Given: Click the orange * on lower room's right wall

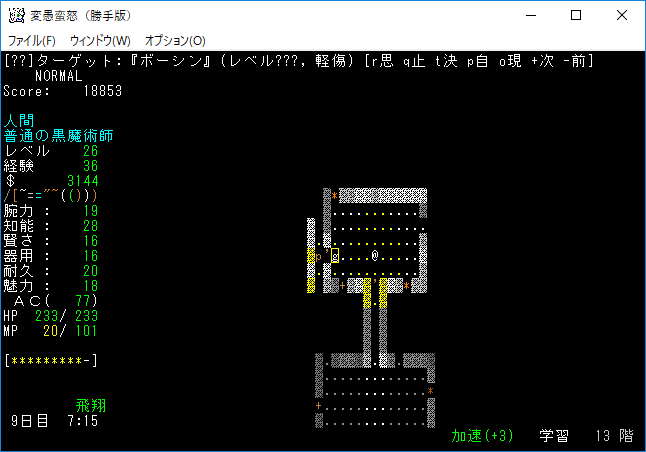Looking at the screenshot, I should coord(430,390).
